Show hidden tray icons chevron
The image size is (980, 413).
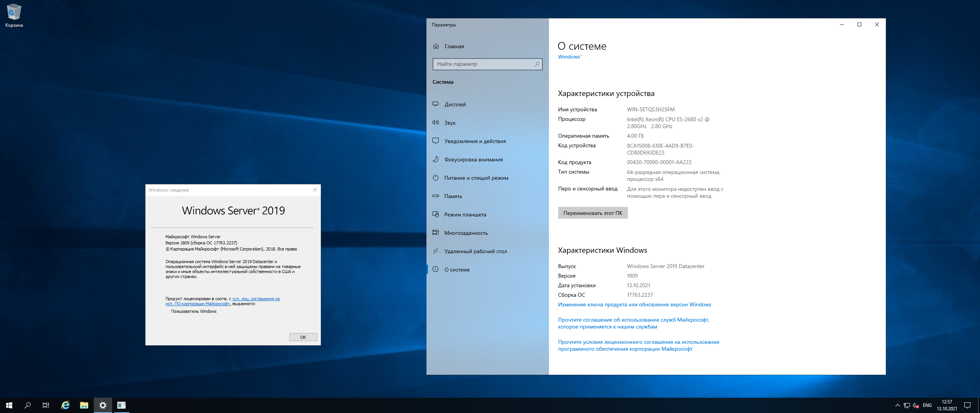pos(897,405)
